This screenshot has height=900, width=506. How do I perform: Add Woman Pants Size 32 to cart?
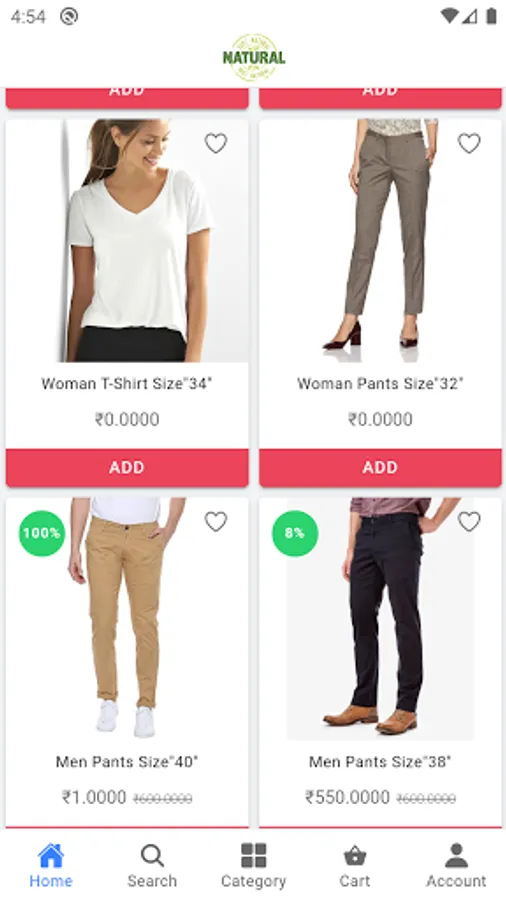click(x=380, y=467)
